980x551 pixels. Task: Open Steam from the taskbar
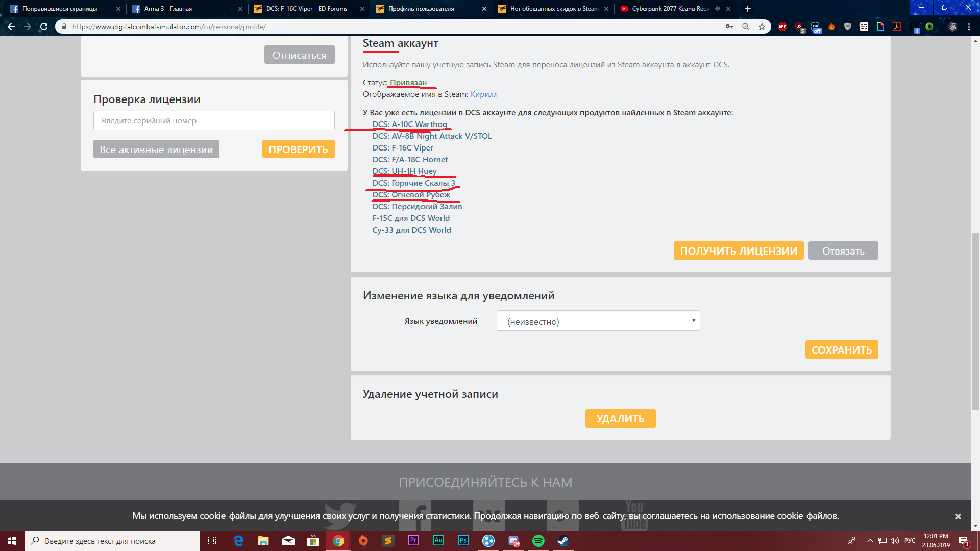563,541
